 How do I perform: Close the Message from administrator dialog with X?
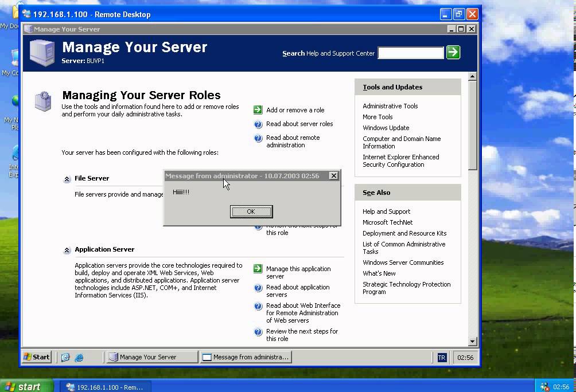pos(333,175)
